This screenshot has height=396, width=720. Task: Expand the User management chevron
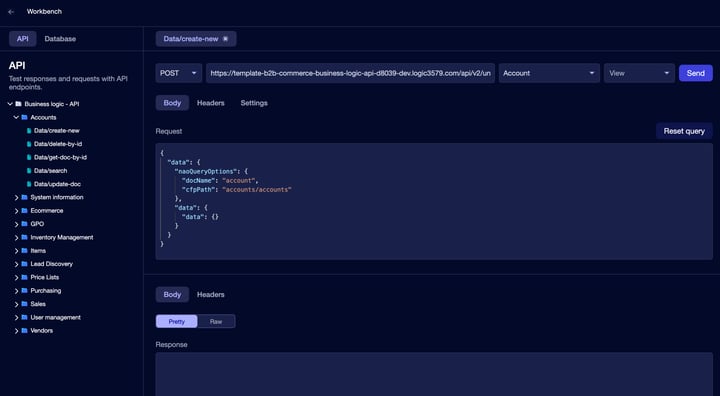(x=16, y=317)
